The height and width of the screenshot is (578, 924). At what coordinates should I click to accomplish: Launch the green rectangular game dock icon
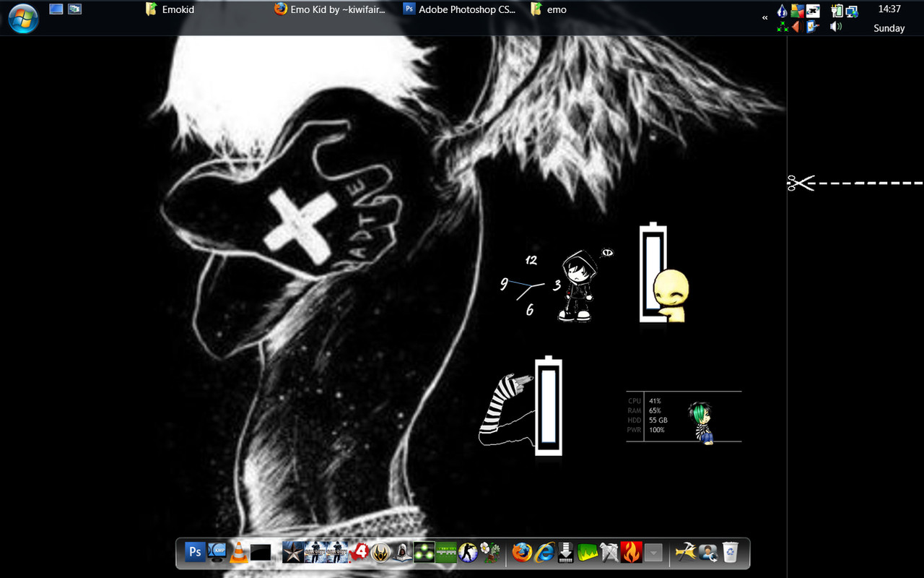[445, 553]
